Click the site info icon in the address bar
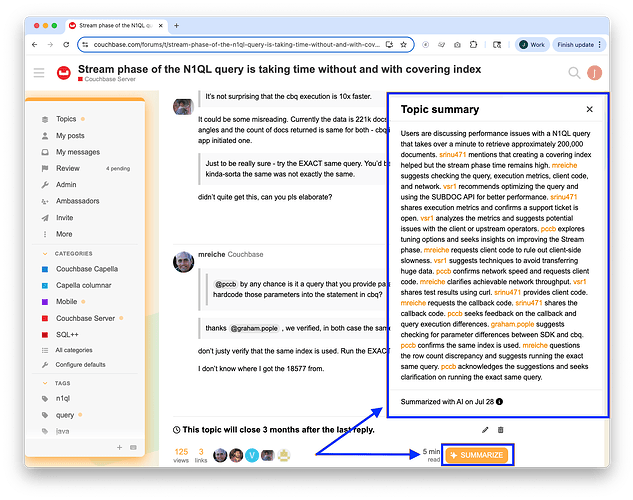 click(85, 45)
